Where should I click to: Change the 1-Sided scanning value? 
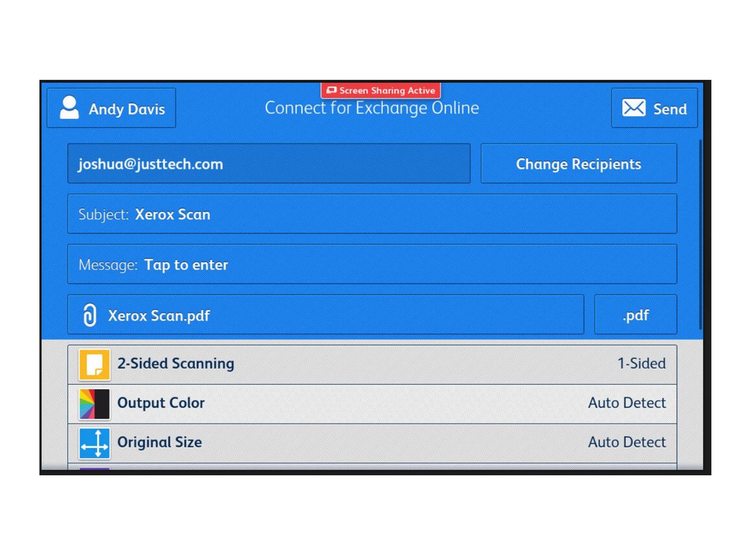[641, 364]
